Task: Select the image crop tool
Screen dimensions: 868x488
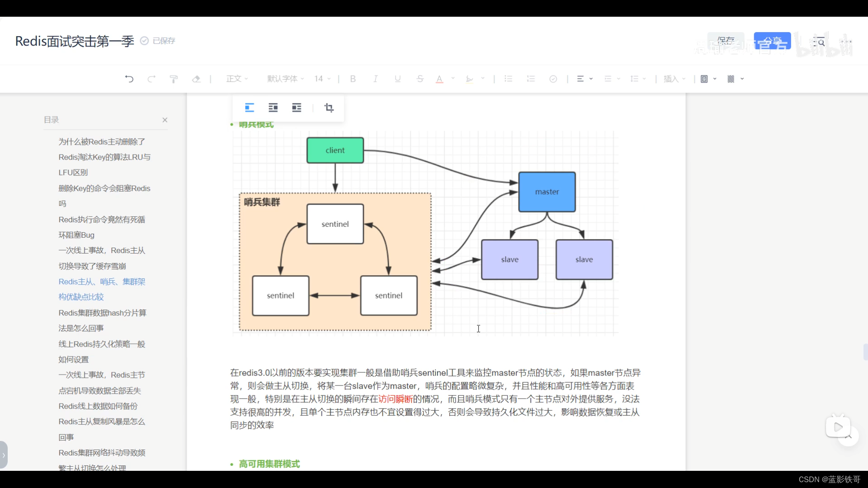Action: click(x=329, y=108)
